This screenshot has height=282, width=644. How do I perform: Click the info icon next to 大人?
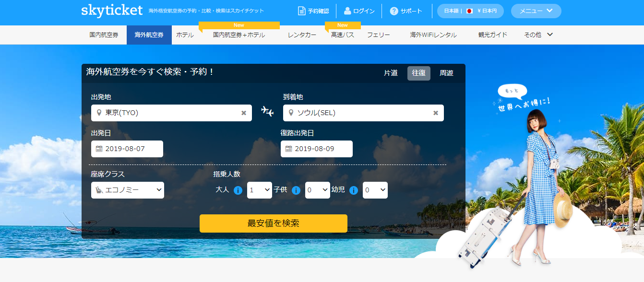tap(238, 190)
